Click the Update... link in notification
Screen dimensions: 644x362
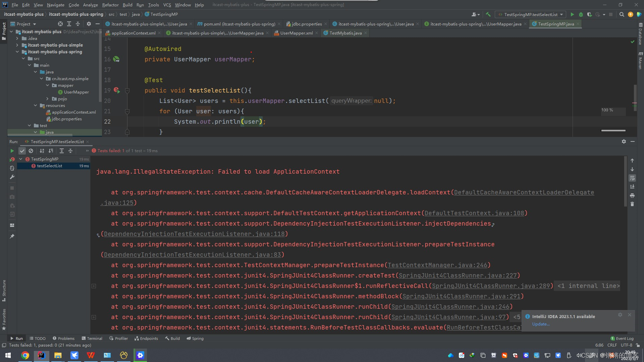tap(541, 324)
